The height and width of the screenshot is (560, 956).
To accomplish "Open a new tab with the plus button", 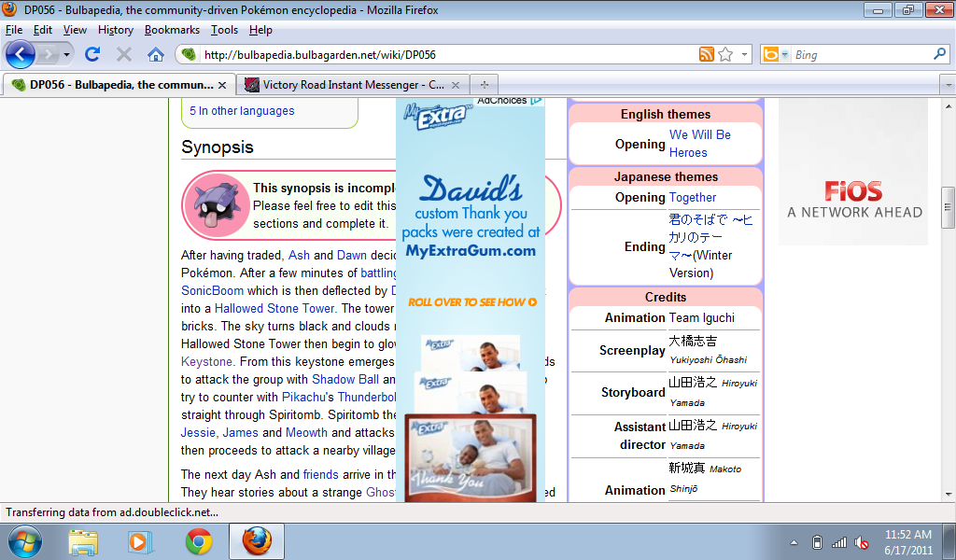I will tap(484, 84).
